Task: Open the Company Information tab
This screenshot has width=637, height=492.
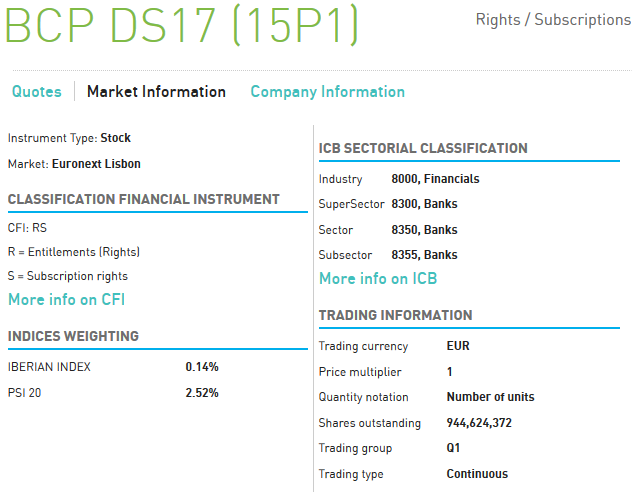Action: [x=327, y=92]
